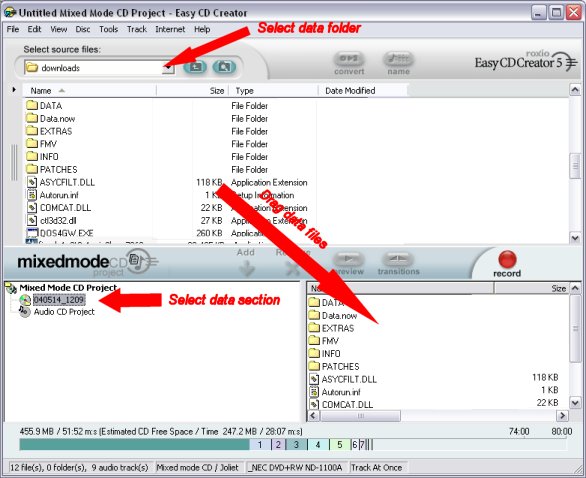
Task: Open the downloads source folder dropdown
Action: pos(169,68)
